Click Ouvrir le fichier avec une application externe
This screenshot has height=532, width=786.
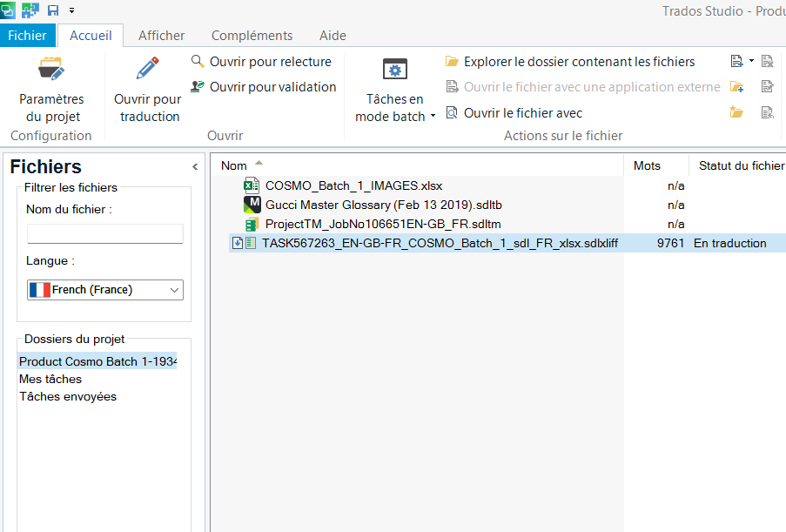(592, 87)
